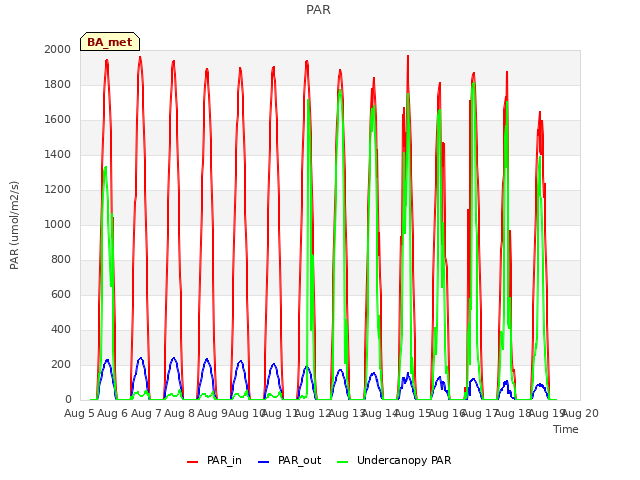Screen dimensions: 640x480
Task: Click the Aug 5 x-axis tick label
Action: [79, 413]
